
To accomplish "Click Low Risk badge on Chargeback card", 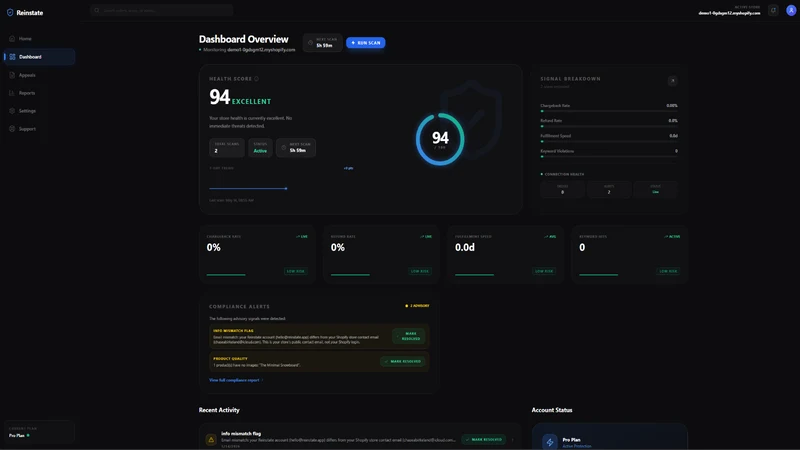I will tap(295, 271).
